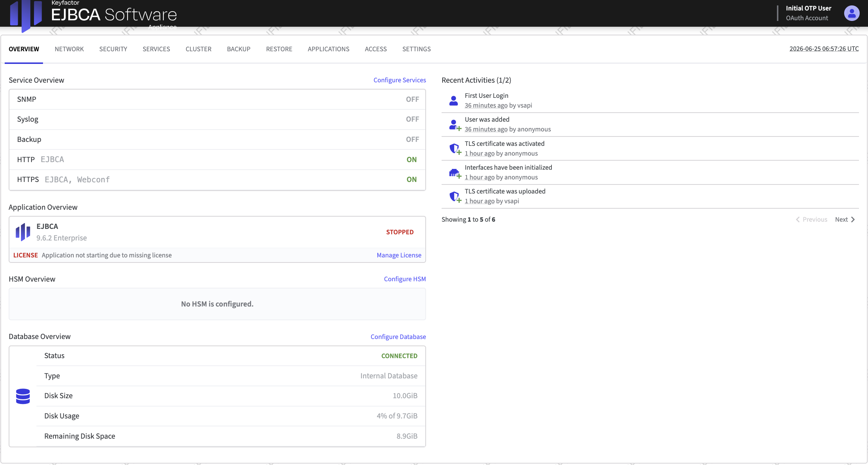Click the First User Login person icon
The height and width of the screenshot is (465, 868).
[454, 101]
